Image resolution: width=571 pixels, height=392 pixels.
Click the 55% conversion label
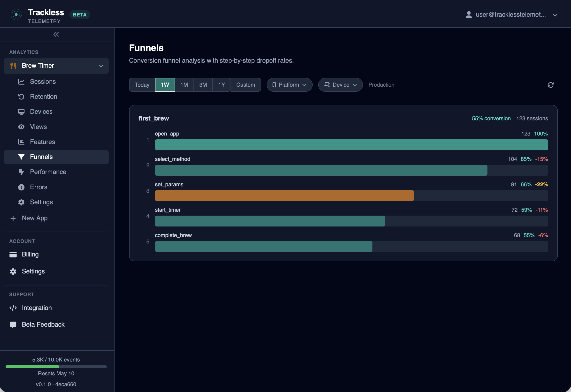(491, 119)
